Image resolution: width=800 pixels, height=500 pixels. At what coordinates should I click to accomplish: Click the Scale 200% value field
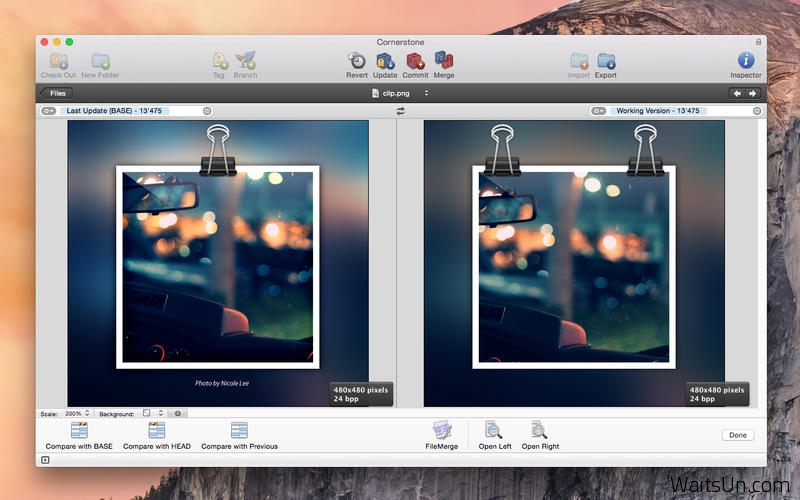[x=73, y=413]
